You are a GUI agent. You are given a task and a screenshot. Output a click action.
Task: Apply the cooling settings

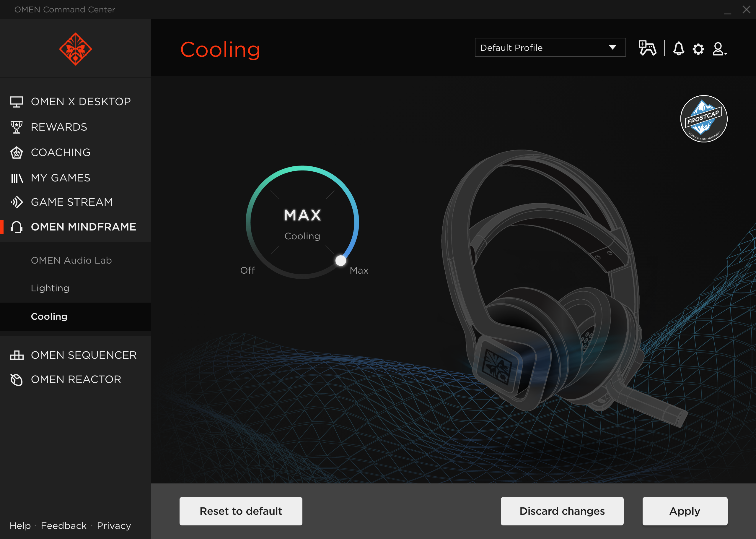685,511
